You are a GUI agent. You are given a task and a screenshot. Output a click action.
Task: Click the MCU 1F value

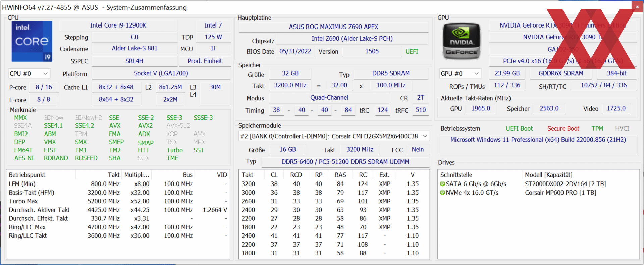tap(213, 48)
